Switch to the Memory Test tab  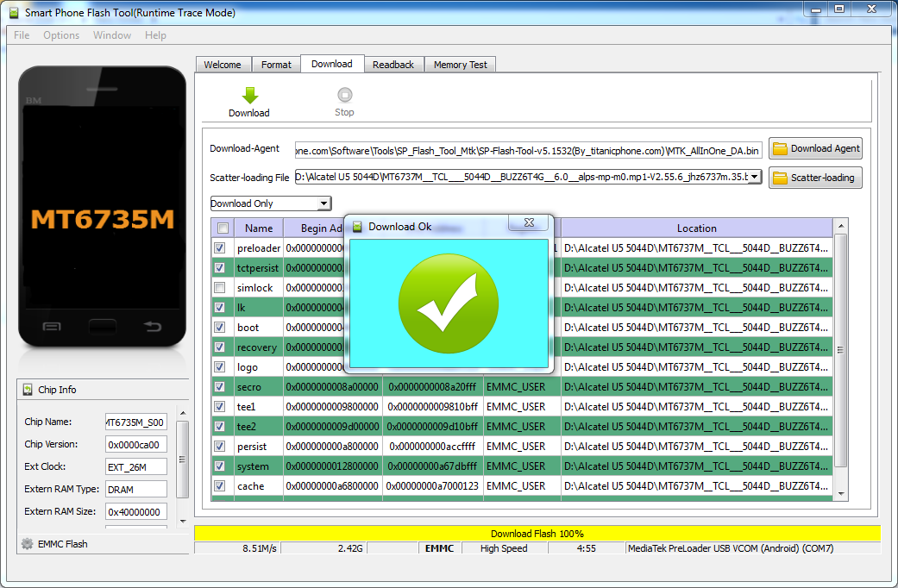[461, 65]
